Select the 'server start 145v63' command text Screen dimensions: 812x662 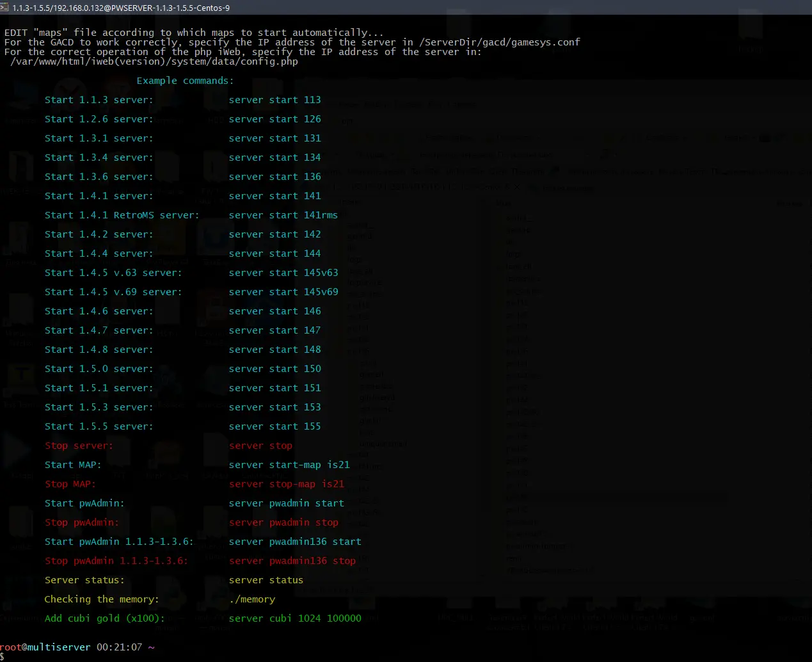pos(283,273)
